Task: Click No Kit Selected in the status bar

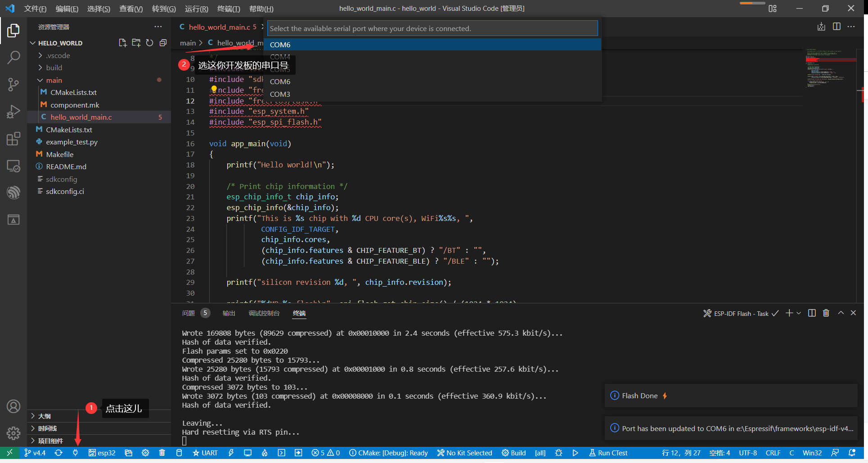Action: point(465,453)
